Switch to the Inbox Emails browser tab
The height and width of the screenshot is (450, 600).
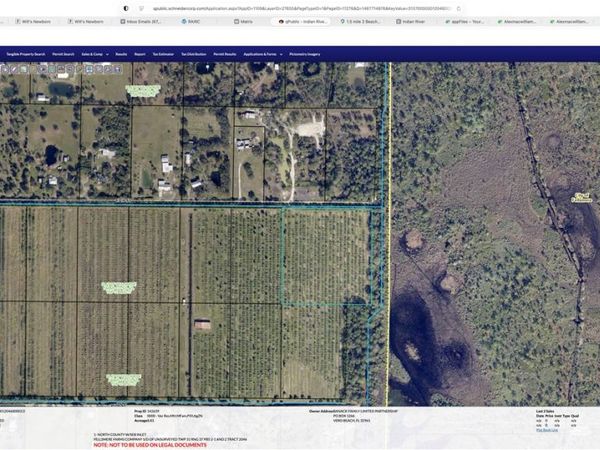click(x=140, y=21)
